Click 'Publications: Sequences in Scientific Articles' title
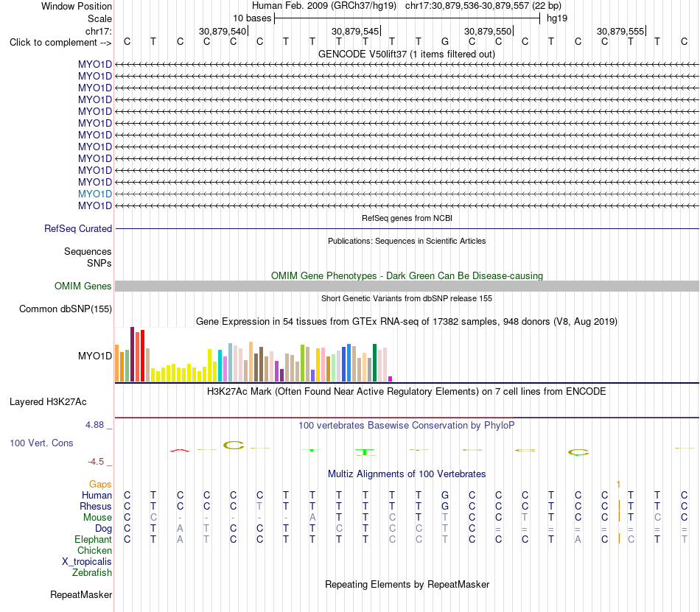 pyautogui.click(x=407, y=241)
